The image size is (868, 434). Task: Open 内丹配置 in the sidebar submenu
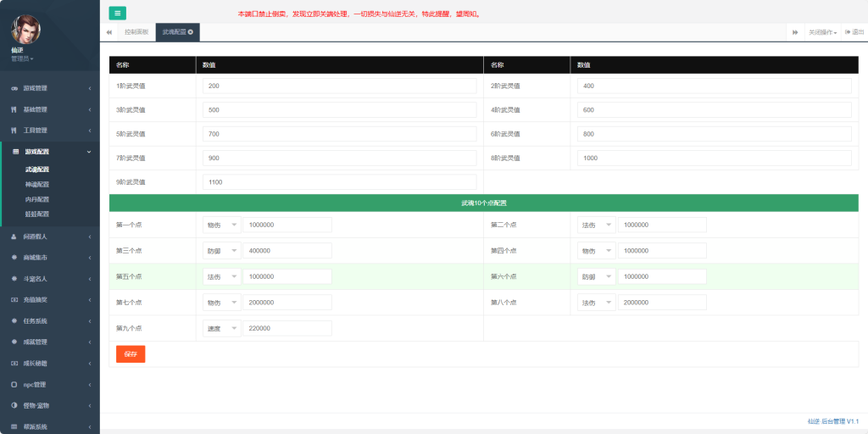[x=37, y=199]
